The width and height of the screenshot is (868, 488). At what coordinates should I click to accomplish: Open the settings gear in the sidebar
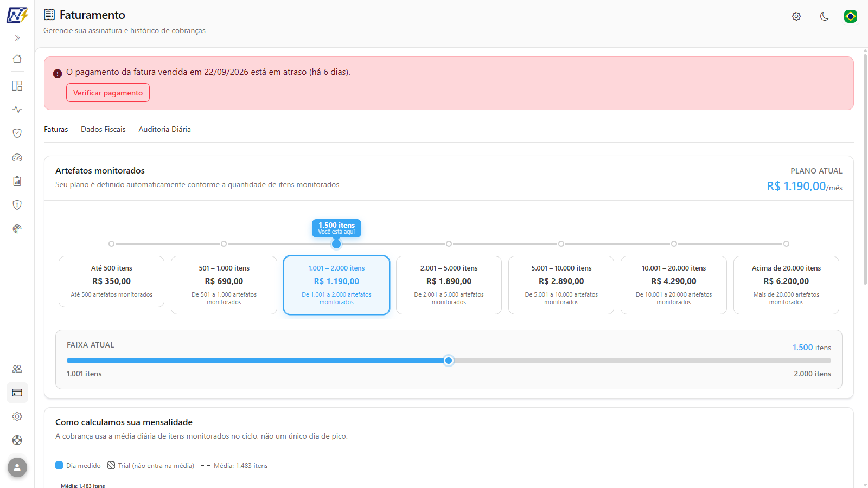point(17,416)
